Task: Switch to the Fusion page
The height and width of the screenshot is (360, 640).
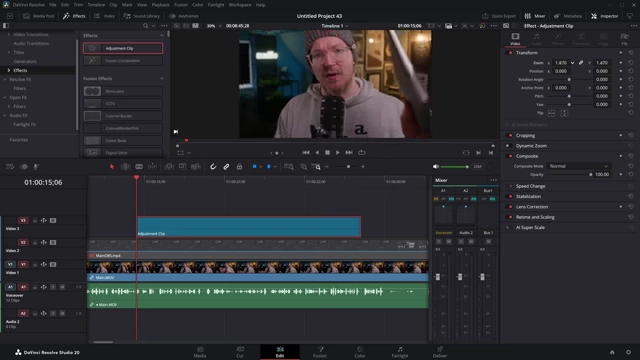Action: coord(320,352)
